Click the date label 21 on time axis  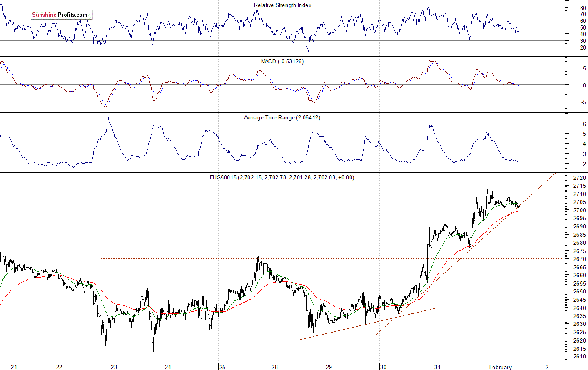point(14,367)
